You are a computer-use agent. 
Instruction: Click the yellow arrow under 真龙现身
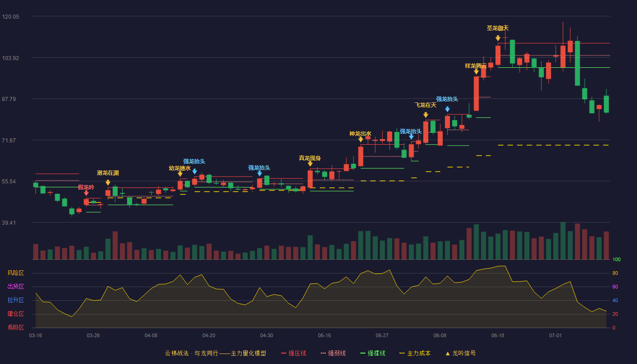click(310, 164)
